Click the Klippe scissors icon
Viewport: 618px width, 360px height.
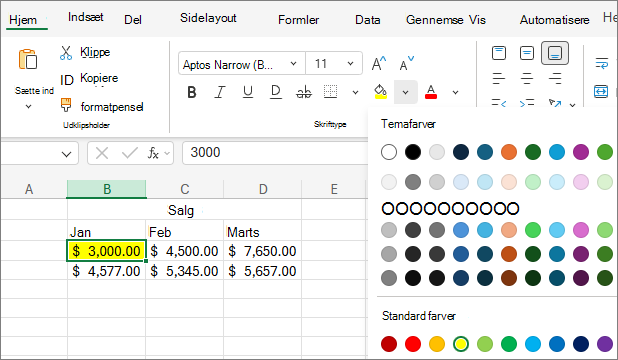(66, 52)
